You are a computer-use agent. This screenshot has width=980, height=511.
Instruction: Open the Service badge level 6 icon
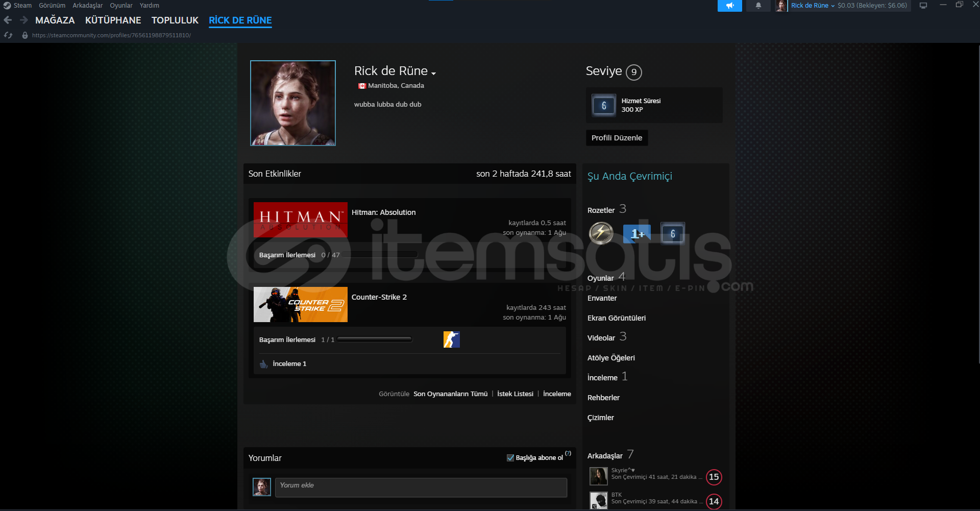click(x=604, y=106)
